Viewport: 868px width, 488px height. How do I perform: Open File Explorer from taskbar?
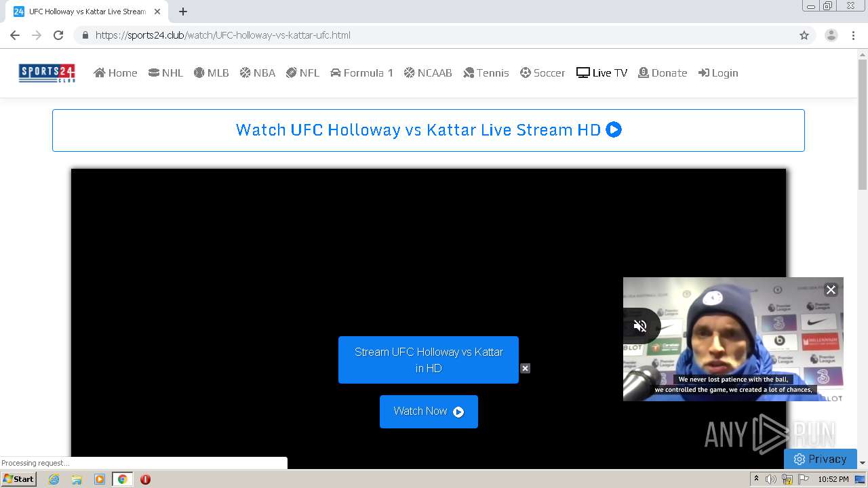[x=77, y=479]
